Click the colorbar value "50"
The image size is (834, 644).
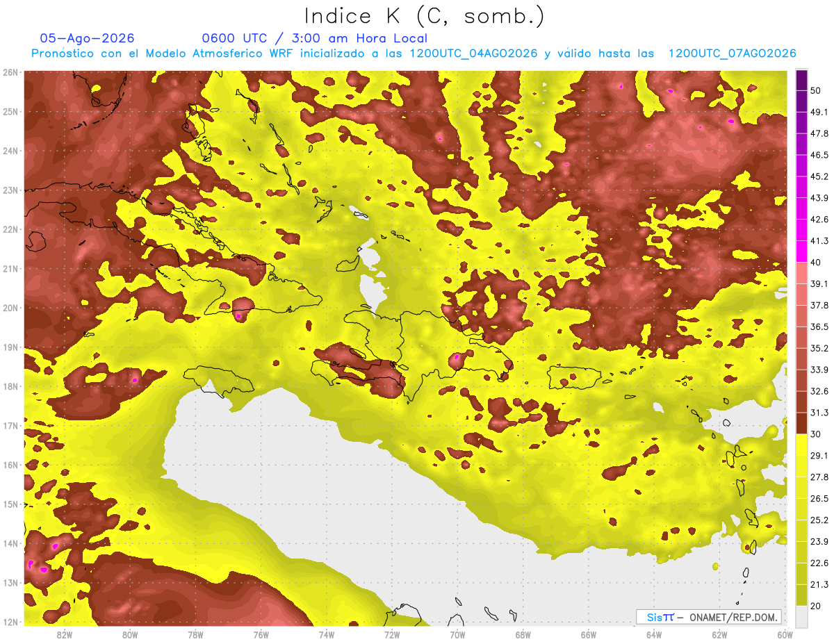point(815,90)
